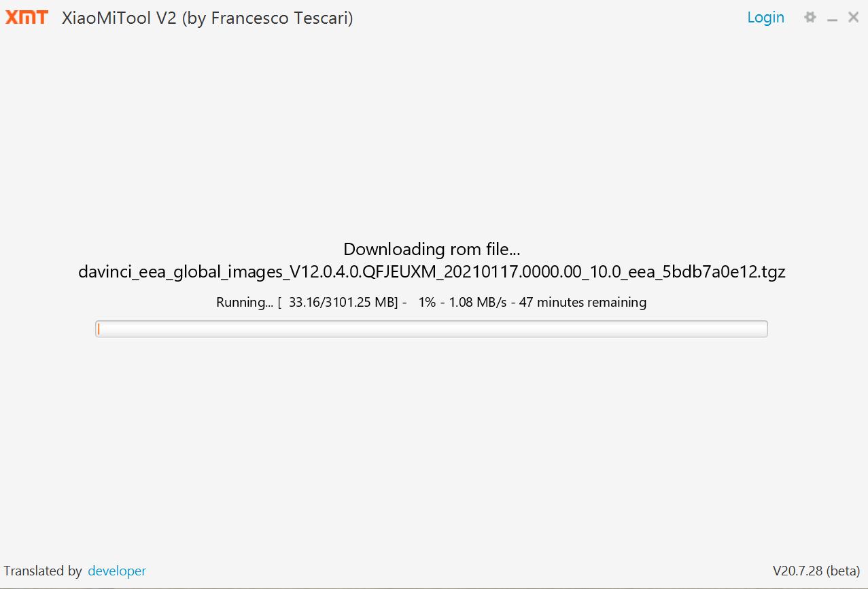
Task: Click the 47 minutes remaining text
Action: [x=583, y=302]
